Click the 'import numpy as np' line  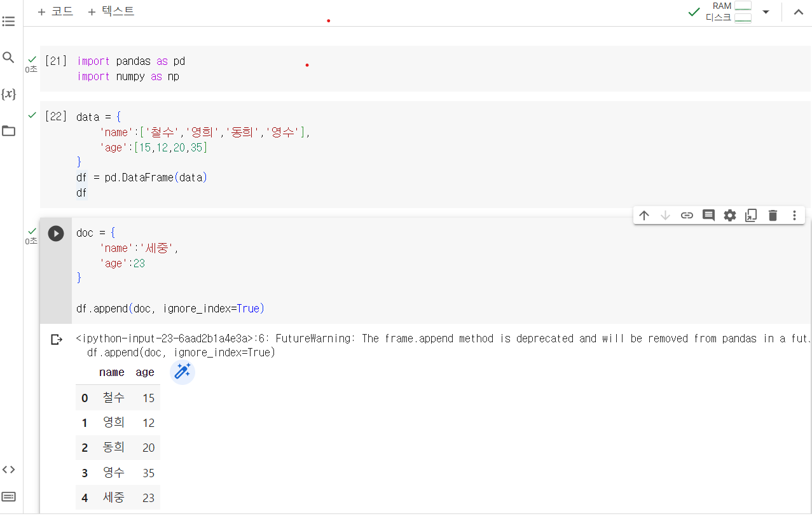tap(128, 76)
